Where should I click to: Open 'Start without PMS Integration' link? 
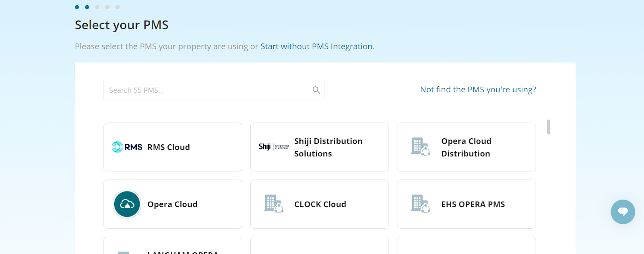316,46
